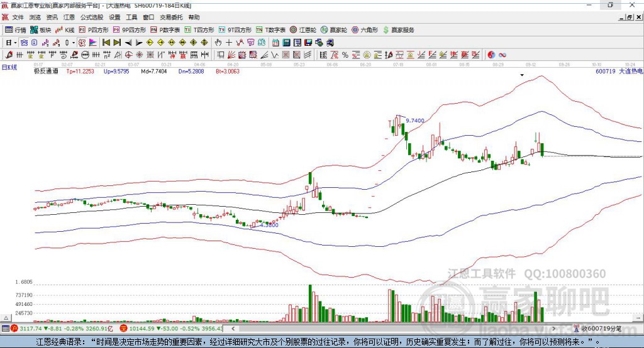Step chart left with black left arrow
This screenshot has width=644, height=348.
point(128,43)
